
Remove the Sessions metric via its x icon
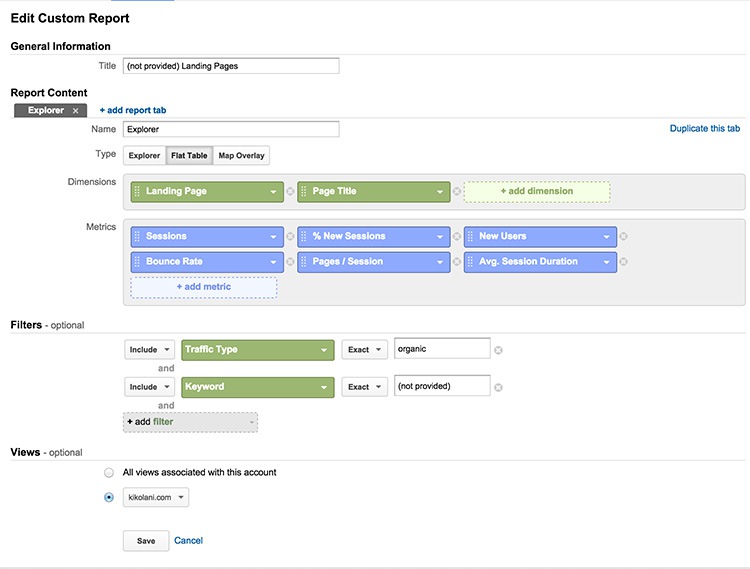(x=290, y=236)
